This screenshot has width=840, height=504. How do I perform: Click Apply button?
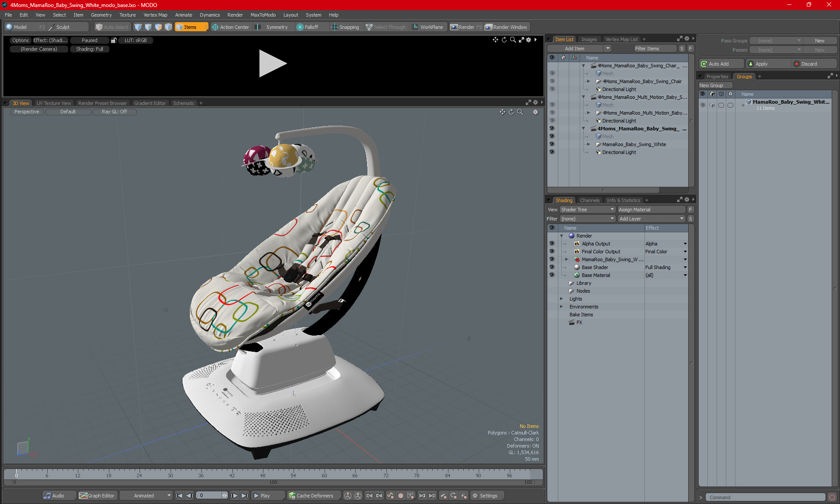(768, 64)
